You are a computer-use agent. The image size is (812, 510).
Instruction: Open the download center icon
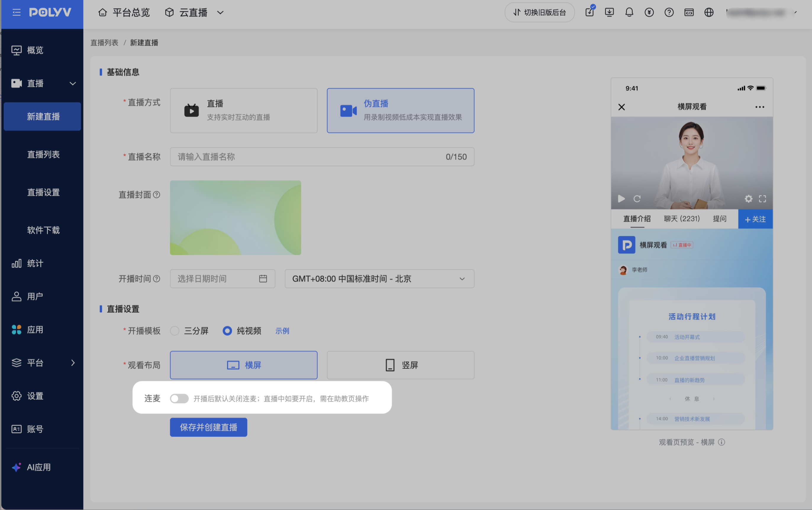point(609,12)
